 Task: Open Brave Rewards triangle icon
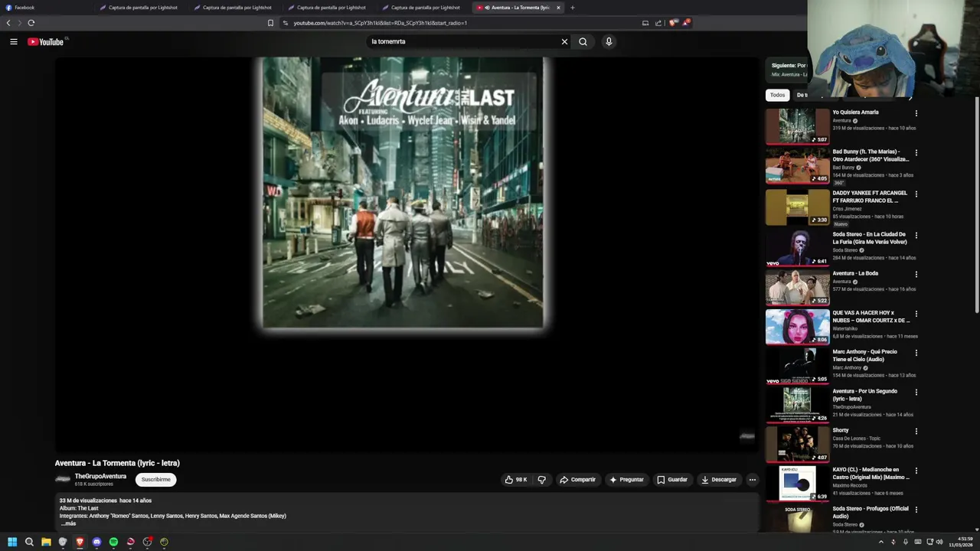coord(686,23)
